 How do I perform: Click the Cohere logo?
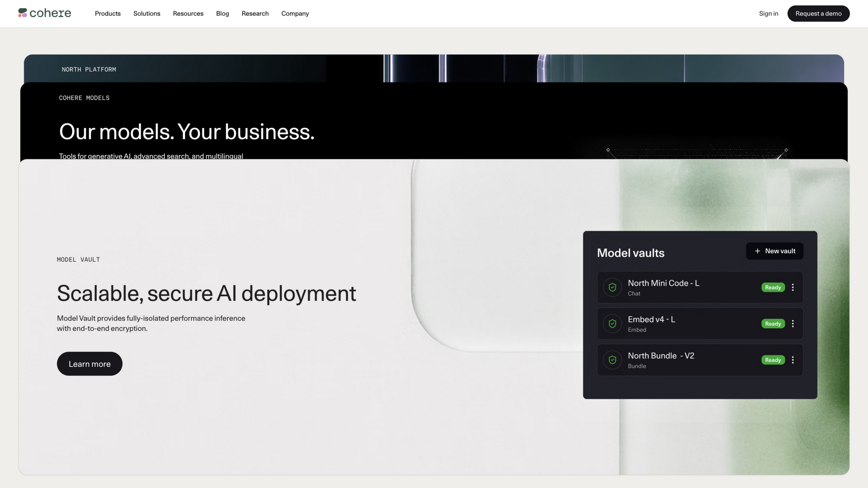pyautogui.click(x=44, y=13)
